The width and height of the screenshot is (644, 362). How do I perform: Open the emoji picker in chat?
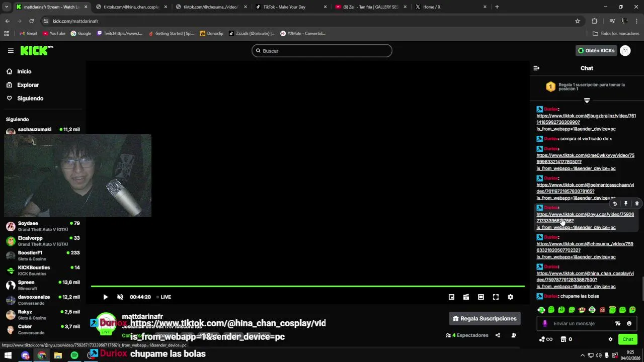(x=629, y=324)
